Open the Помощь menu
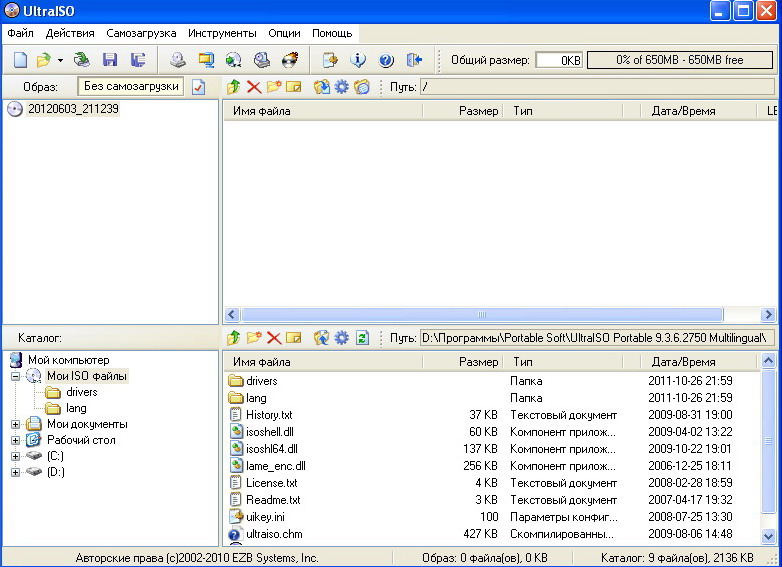The width and height of the screenshot is (782, 567). click(x=332, y=33)
